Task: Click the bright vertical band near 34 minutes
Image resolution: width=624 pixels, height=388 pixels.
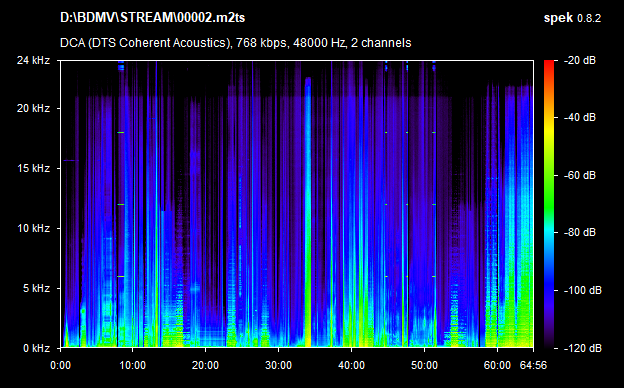Action: pos(308,212)
